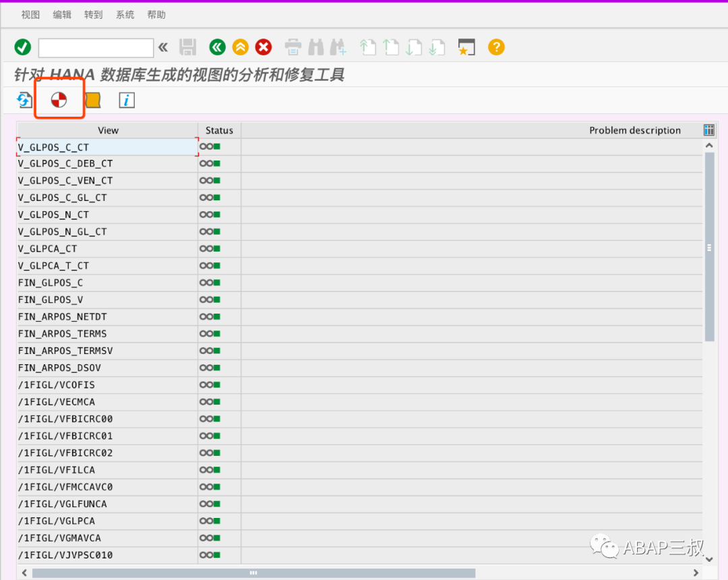
Task: Click the red Cancel X icon
Action: click(264, 47)
